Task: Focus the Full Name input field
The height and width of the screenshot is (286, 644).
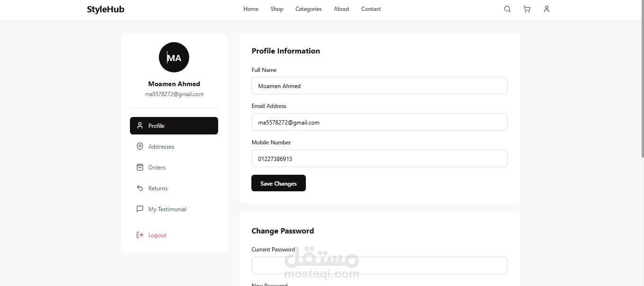Action: pyautogui.click(x=379, y=86)
